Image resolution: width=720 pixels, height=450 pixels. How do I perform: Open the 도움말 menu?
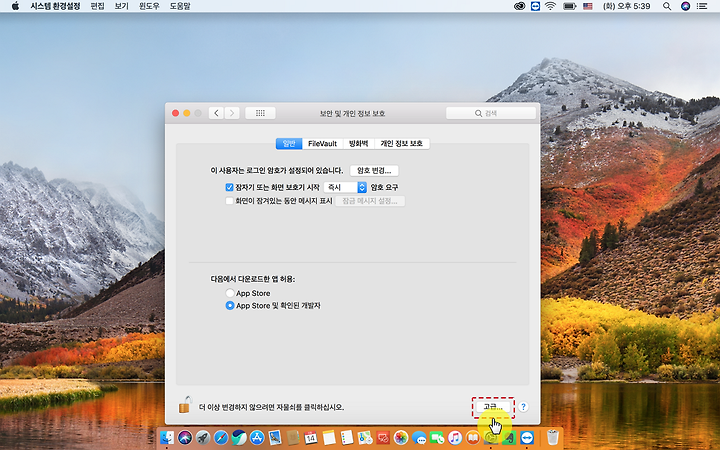tap(180, 6)
